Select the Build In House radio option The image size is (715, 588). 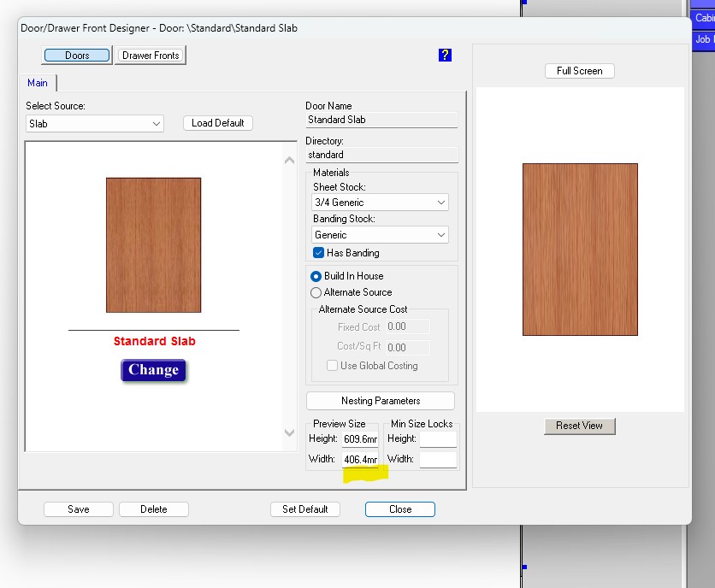(316, 276)
